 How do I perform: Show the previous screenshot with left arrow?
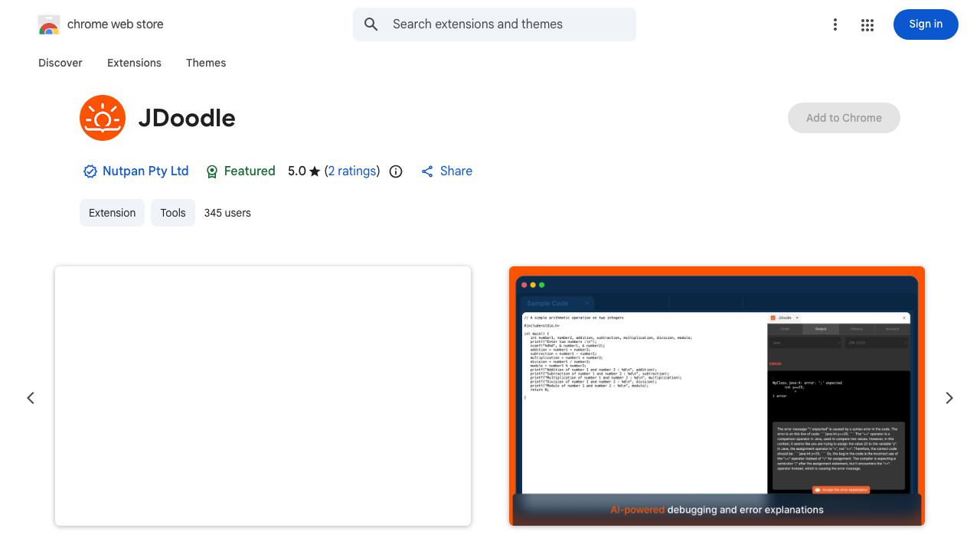pos(31,398)
